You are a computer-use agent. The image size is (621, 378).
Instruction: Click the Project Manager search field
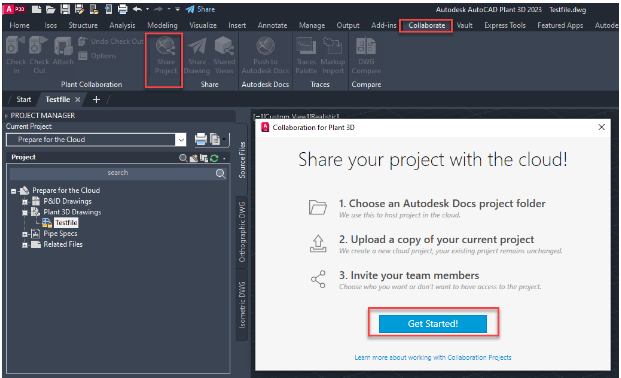[118, 173]
